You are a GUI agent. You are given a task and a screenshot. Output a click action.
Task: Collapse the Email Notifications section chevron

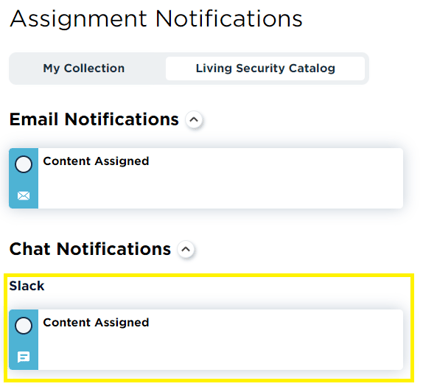click(x=194, y=120)
